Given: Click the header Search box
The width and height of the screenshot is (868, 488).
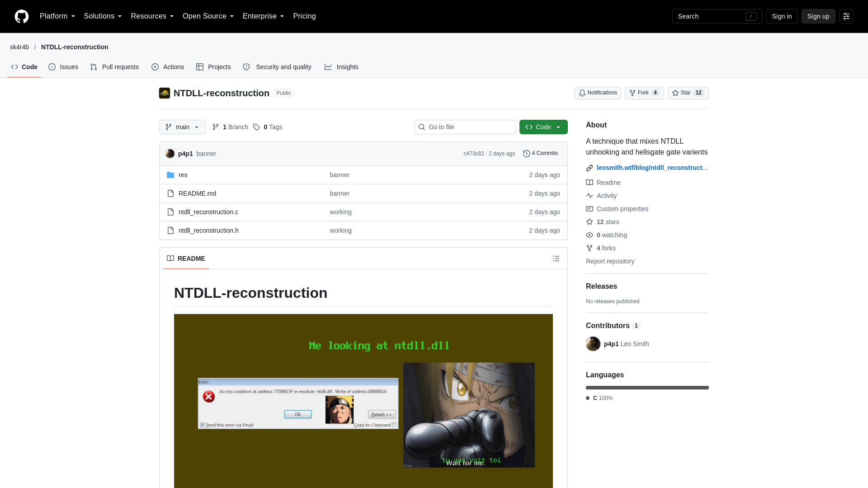Looking at the screenshot, I should click(717, 16).
